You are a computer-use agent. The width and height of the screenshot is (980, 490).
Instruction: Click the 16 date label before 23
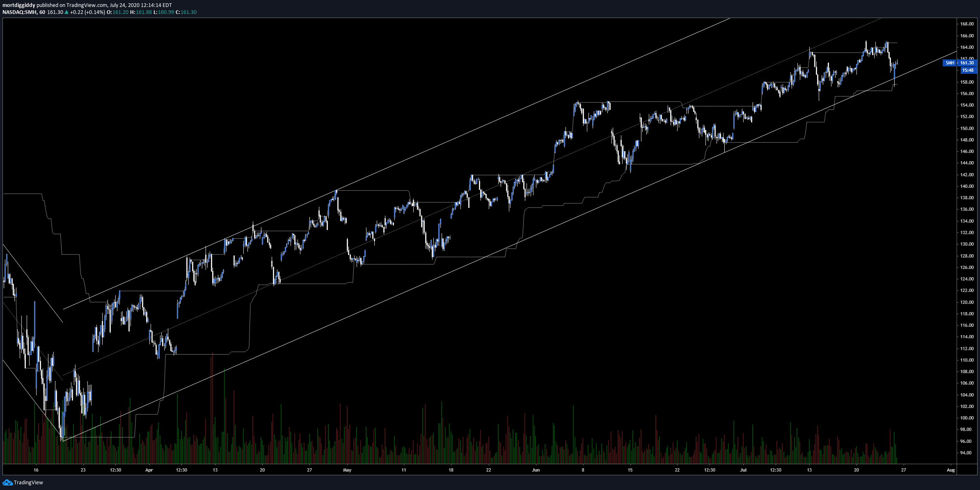point(36,470)
